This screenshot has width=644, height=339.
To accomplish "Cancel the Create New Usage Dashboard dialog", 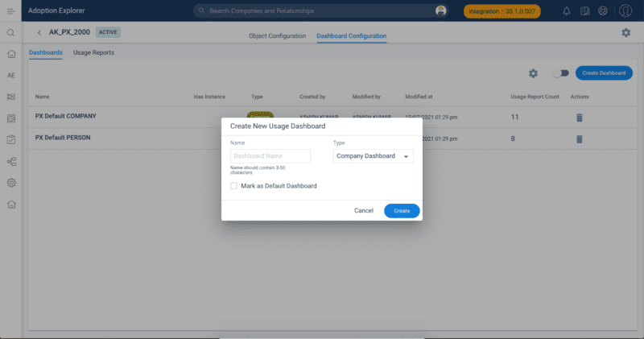I will point(364,210).
